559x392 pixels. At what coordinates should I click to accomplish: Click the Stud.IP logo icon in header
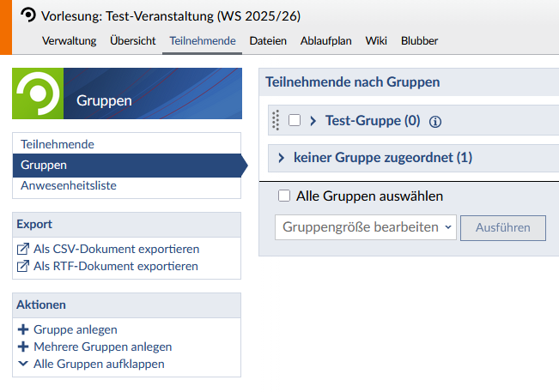coord(28,15)
